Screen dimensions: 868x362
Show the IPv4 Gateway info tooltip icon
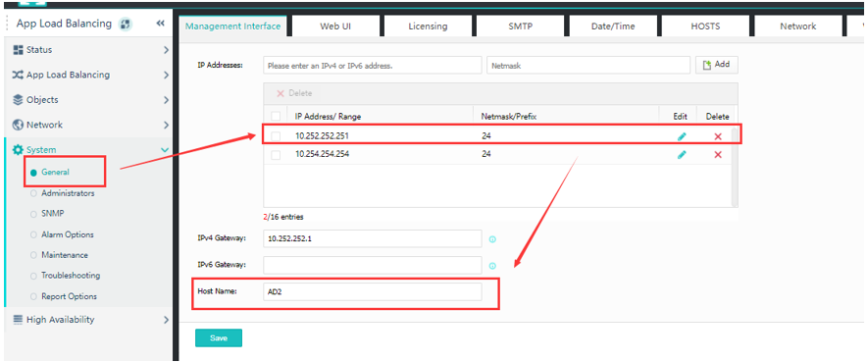pyautogui.click(x=492, y=239)
